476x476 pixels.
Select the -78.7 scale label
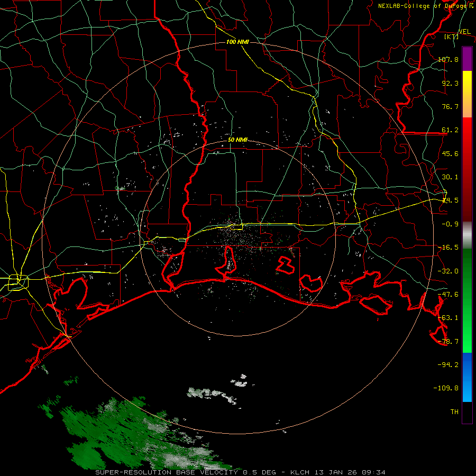point(448,342)
